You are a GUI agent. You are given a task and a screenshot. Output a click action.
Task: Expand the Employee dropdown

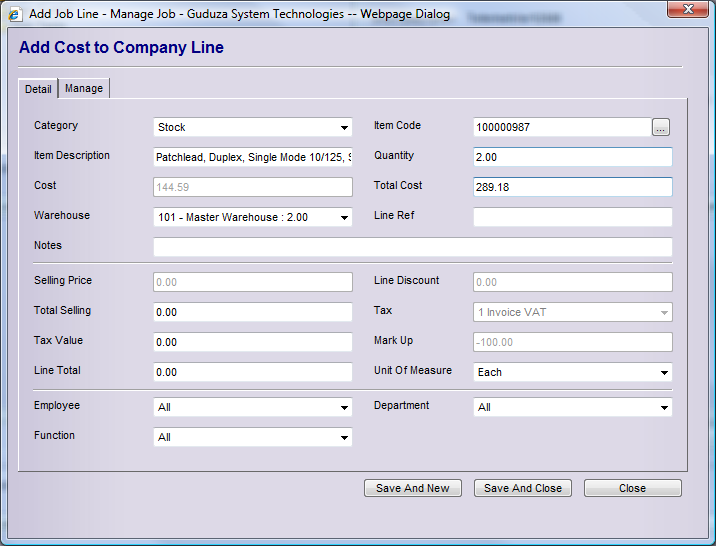253,408
